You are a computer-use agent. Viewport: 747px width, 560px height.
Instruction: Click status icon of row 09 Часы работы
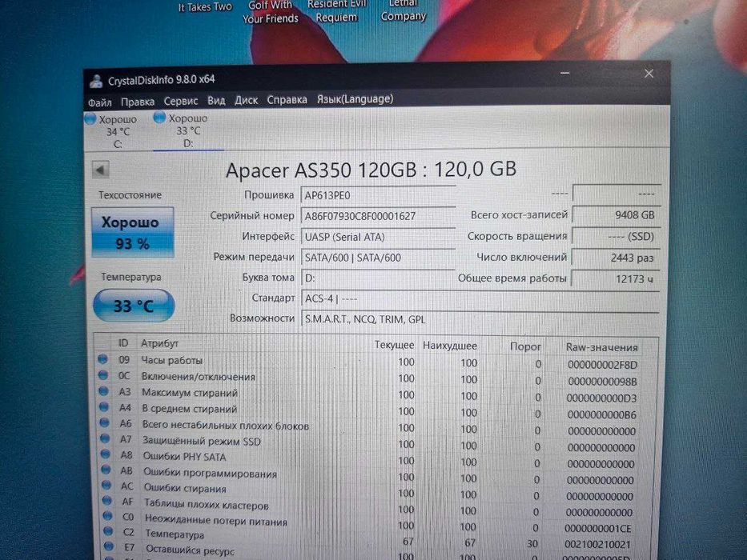102,359
